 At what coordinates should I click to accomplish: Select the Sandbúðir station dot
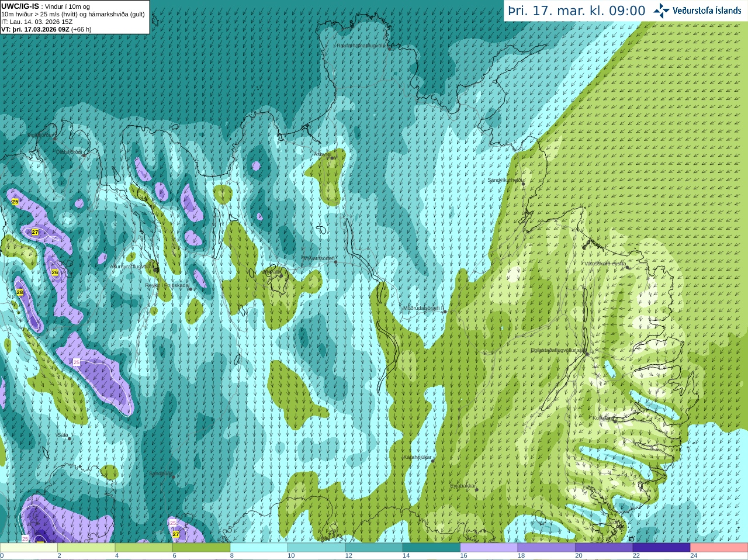[174, 477]
